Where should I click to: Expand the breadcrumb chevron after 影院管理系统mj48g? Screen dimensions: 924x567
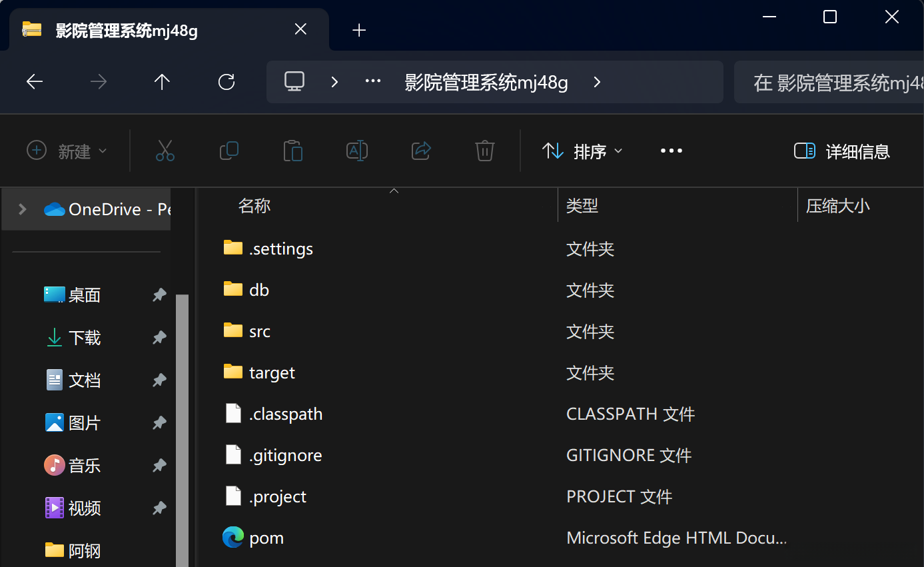(597, 82)
